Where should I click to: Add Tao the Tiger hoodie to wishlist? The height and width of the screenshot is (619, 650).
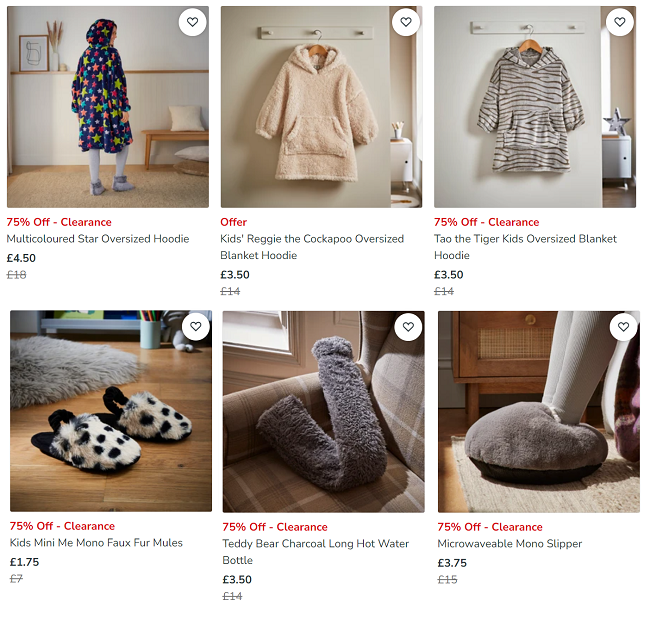click(x=620, y=22)
